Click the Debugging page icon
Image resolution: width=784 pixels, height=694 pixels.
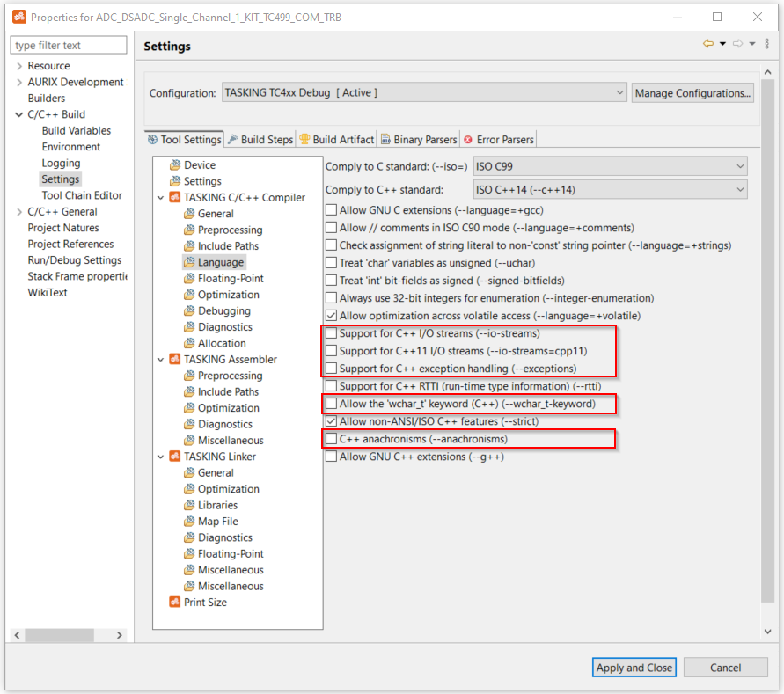188,310
